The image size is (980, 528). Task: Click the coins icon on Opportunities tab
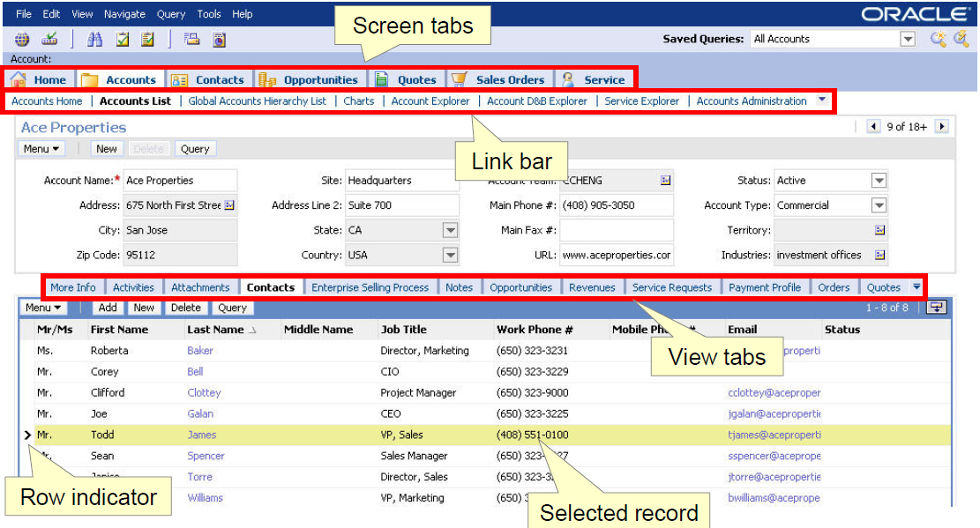[x=267, y=79]
